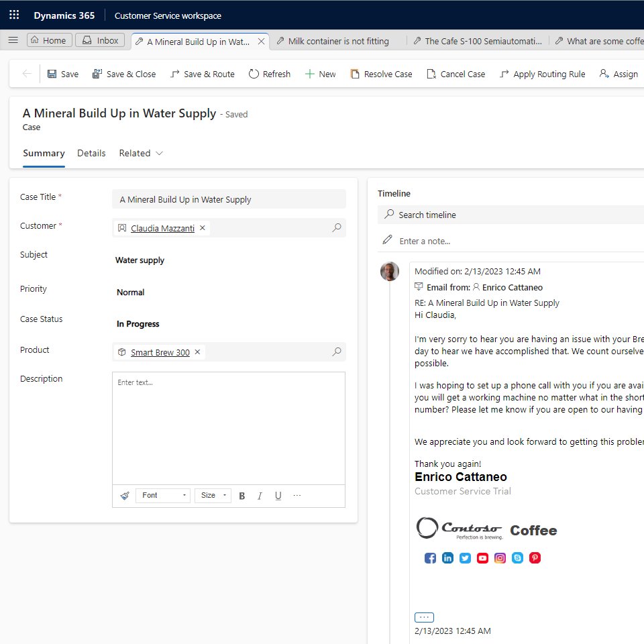Expand the Related dropdown
Image resolution: width=644 pixels, height=644 pixels.
click(x=141, y=153)
